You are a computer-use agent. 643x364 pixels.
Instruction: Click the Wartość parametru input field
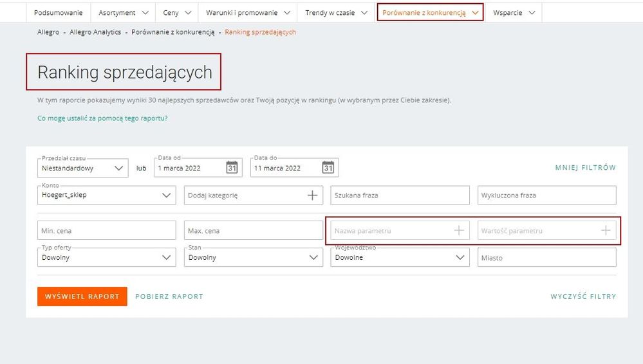click(x=546, y=230)
